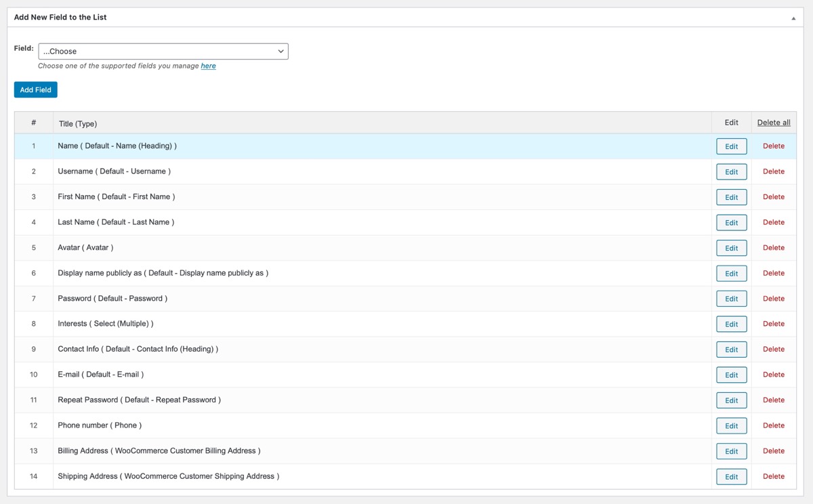This screenshot has width=813, height=504.
Task: Click the Delete all link
Action: pos(774,123)
